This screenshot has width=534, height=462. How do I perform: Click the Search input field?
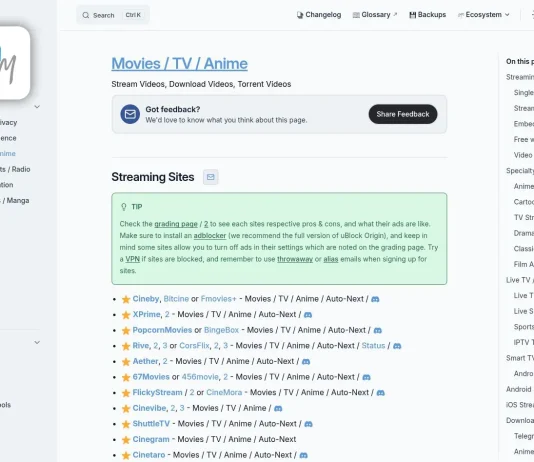113,15
